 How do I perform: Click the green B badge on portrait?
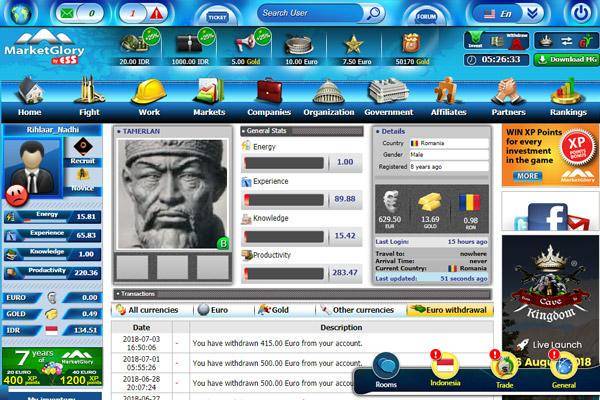(223, 243)
